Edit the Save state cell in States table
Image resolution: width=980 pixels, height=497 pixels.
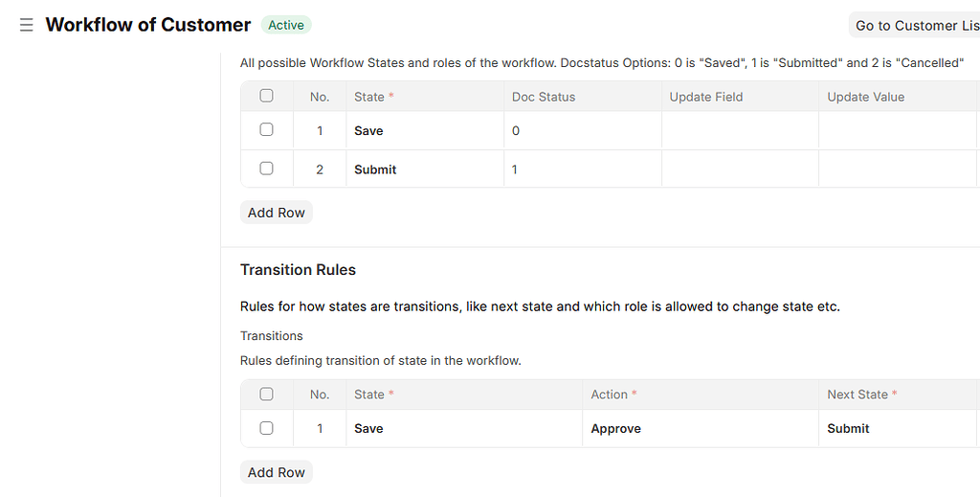tap(425, 130)
